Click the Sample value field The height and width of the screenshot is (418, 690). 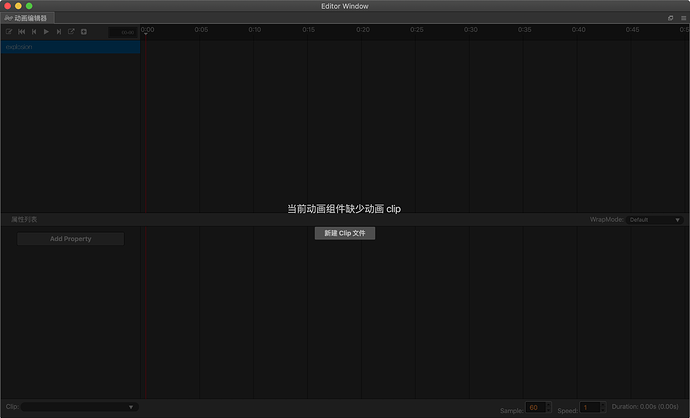tap(535, 407)
